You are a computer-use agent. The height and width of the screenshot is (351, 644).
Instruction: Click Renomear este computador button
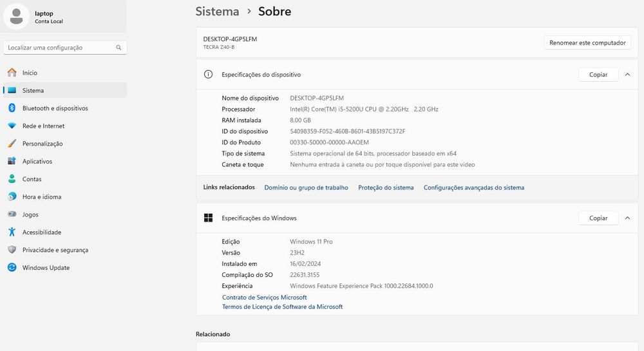(587, 43)
